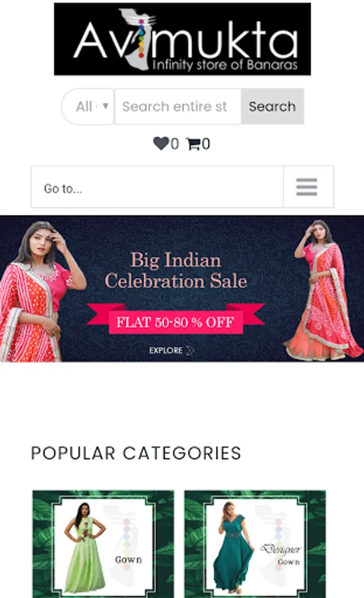Click the right model in lehenga on banner
The image size is (364, 598).
point(323,290)
